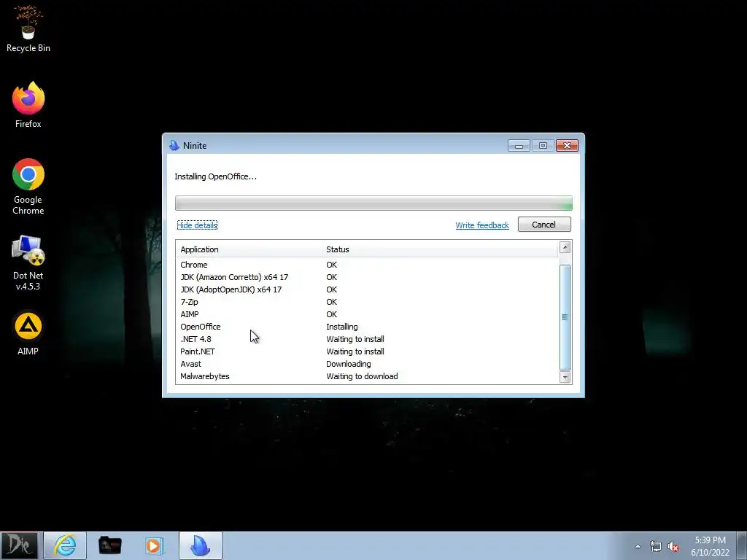Select the Google Chrome desktop shortcut
747x560 pixels.
tap(28, 186)
